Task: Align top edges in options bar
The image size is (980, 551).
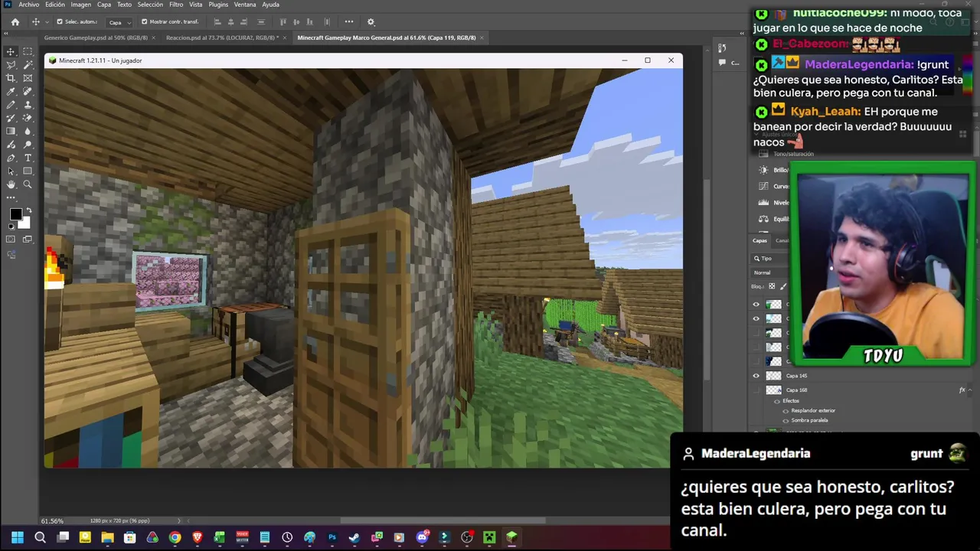Action: click(x=283, y=21)
